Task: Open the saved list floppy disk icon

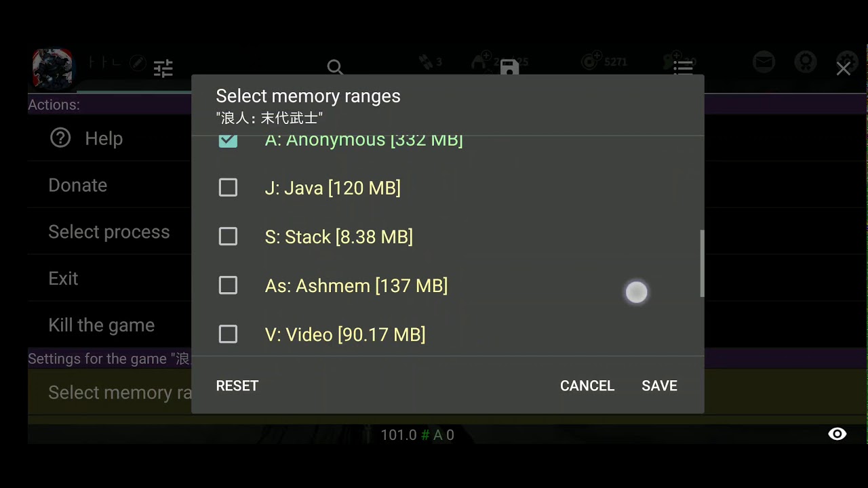Action: click(509, 67)
